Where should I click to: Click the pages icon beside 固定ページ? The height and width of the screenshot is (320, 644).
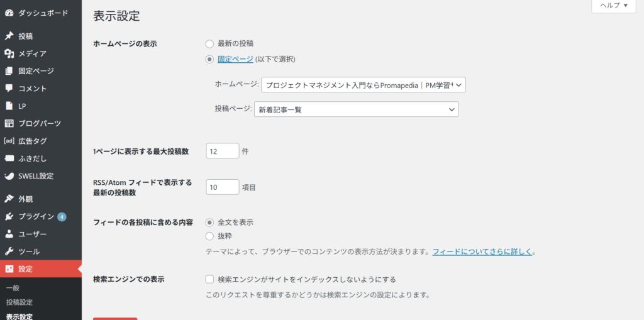click(x=9, y=71)
